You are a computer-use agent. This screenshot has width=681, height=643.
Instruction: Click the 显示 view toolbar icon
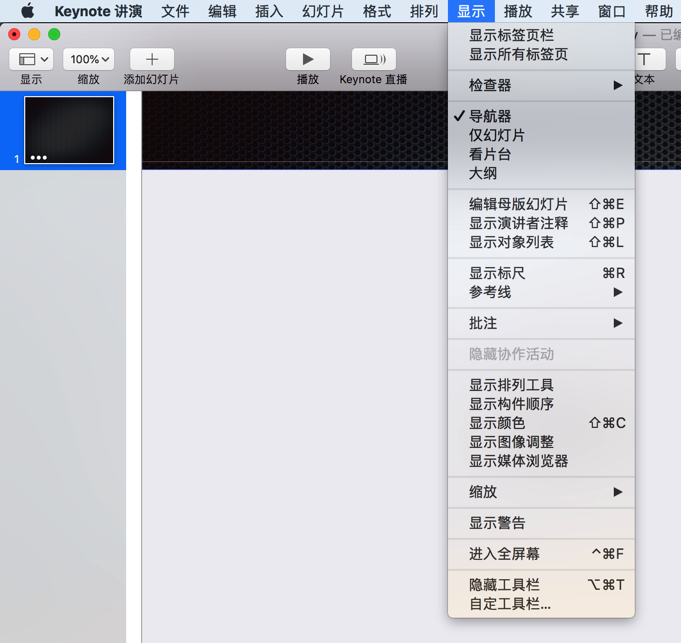pos(31,59)
